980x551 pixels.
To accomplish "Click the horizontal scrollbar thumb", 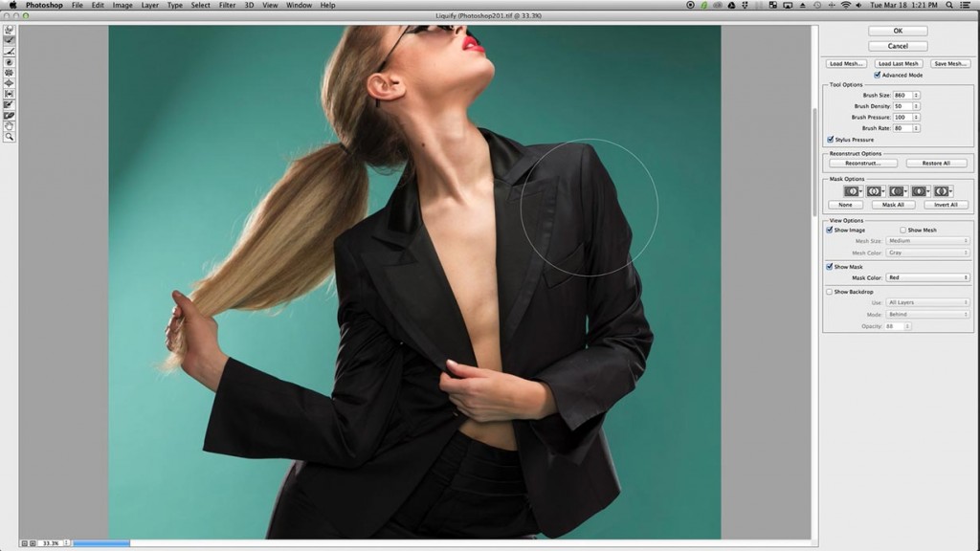I will [x=101, y=543].
